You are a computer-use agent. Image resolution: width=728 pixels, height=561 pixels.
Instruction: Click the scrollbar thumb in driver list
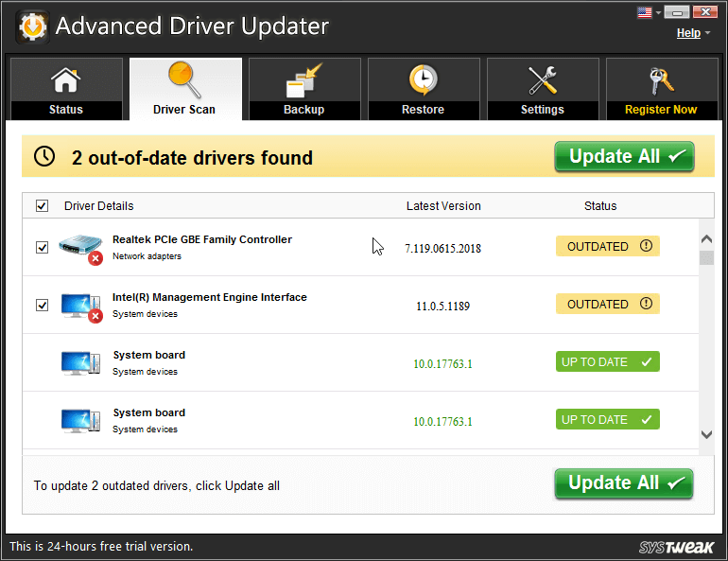(706, 257)
